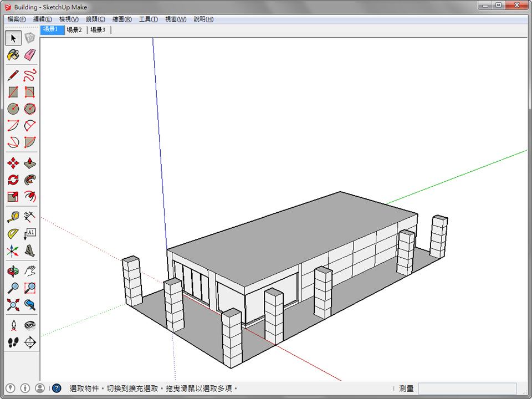Screen dimensions: 532x399
Task: Choose the Look Around eye tool
Action: coord(30,326)
